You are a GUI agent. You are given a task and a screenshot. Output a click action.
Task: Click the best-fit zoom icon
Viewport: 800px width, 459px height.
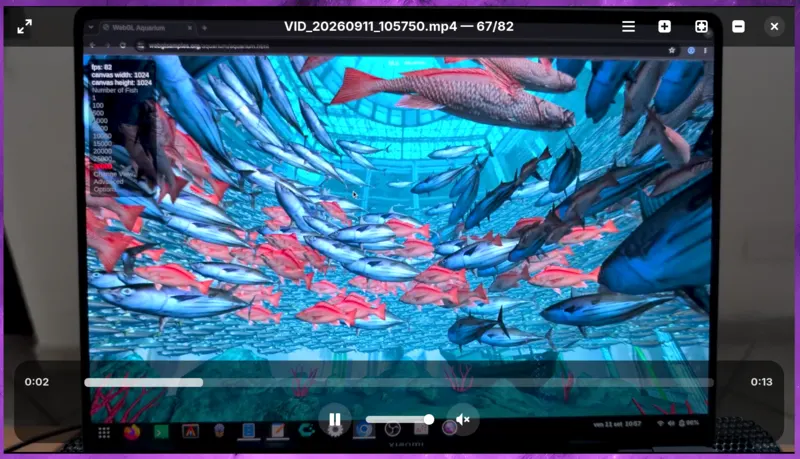pos(702,27)
